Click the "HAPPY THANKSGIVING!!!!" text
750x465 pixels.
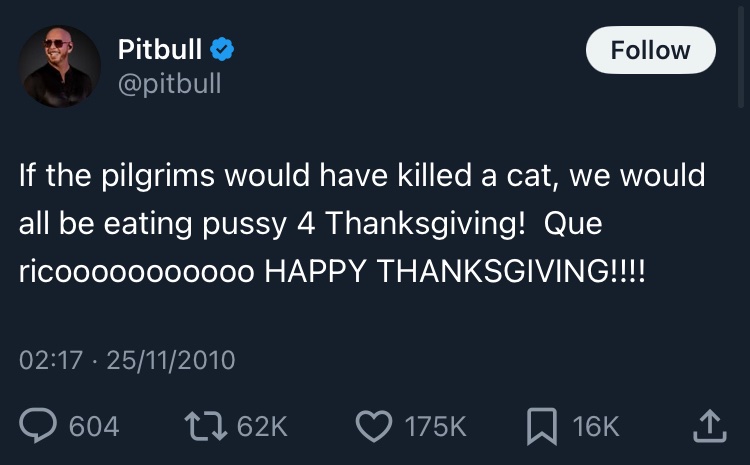click(455, 274)
